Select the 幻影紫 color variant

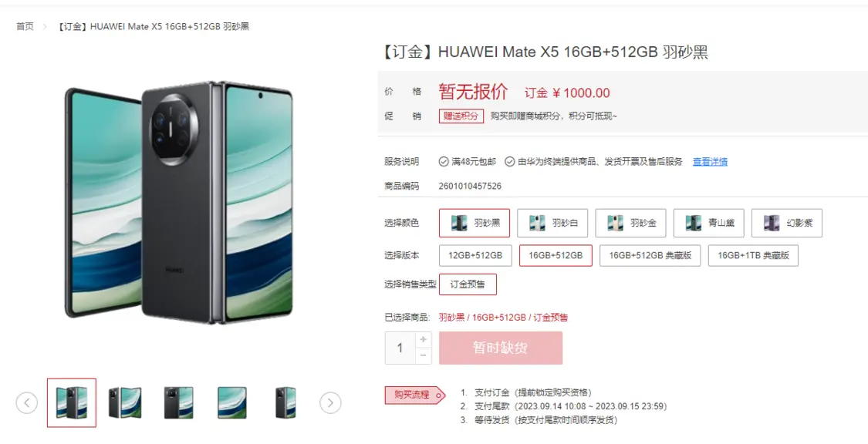(787, 223)
